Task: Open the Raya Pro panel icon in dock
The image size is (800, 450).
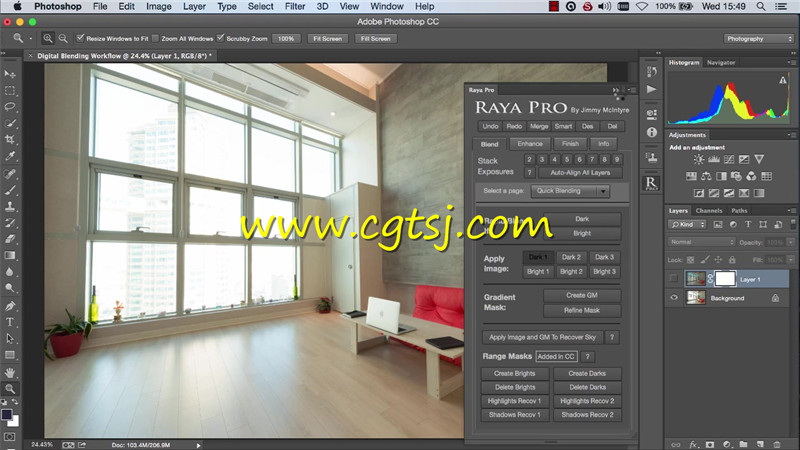Action: tap(651, 183)
